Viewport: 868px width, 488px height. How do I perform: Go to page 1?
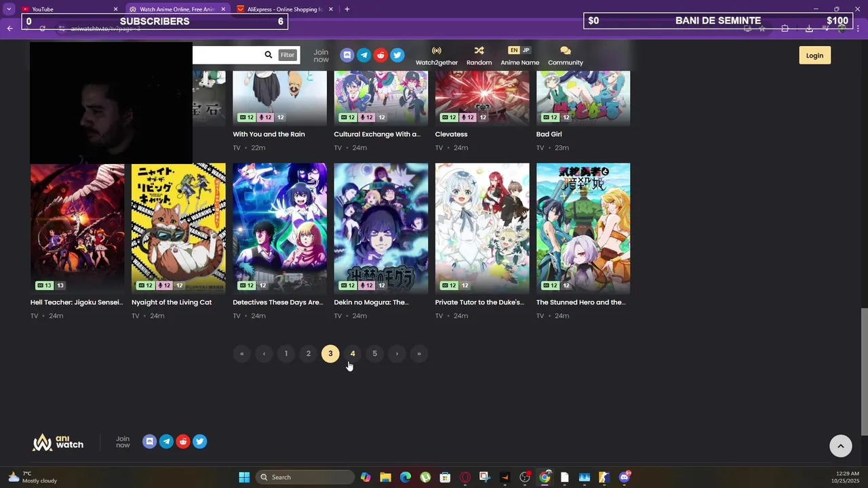(x=286, y=354)
